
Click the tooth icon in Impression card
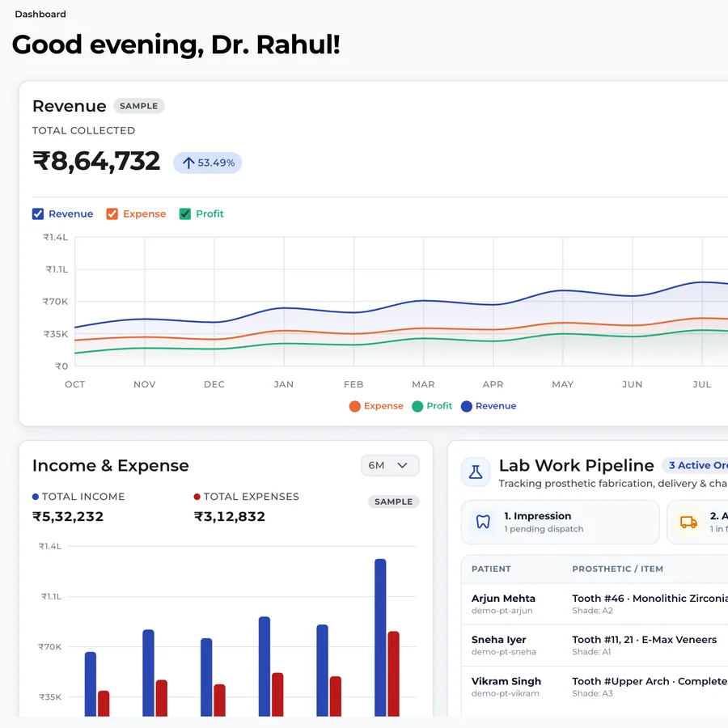(483, 522)
